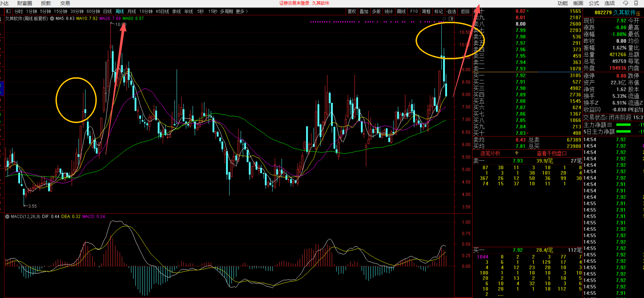Click the 主力净额 green bar indicator
The height and width of the screenshot is (298, 644).
pos(624,125)
